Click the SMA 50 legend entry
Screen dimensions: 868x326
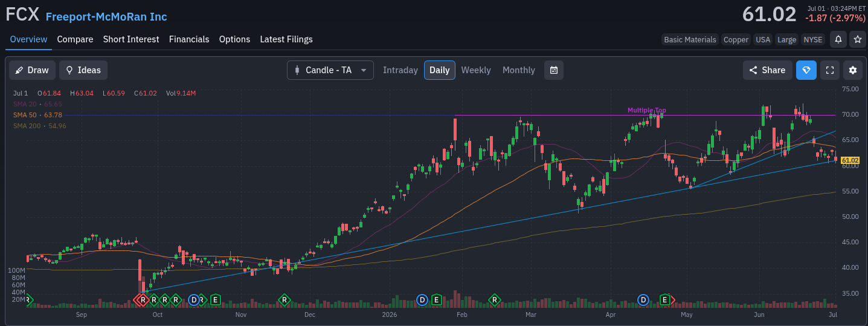[x=37, y=115]
